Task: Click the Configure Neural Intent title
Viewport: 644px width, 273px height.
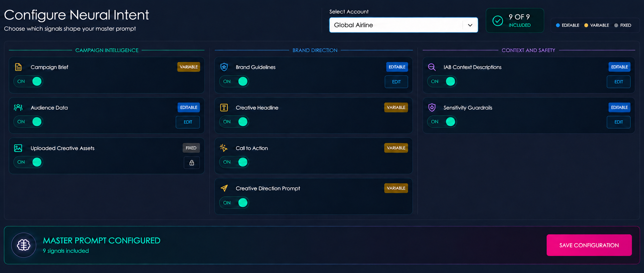Action: pos(76,15)
